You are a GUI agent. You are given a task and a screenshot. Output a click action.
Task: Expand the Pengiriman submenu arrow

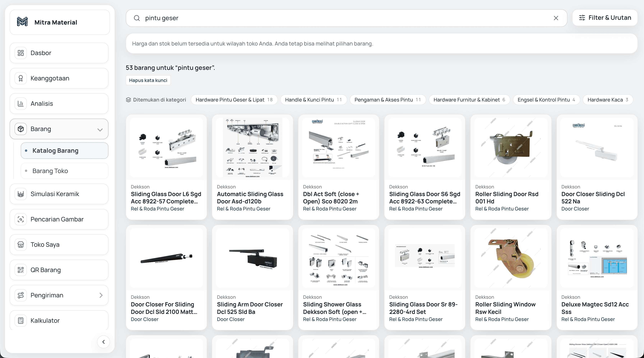pos(101,295)
